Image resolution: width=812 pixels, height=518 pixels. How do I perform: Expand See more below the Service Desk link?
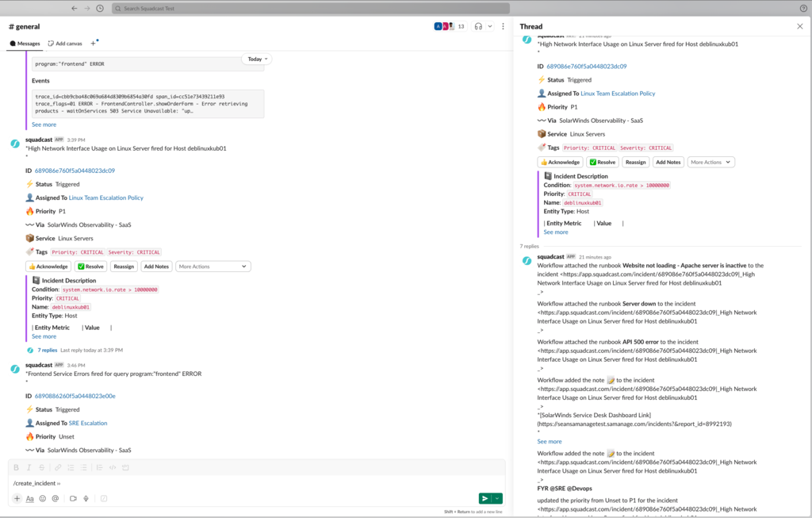550,441
